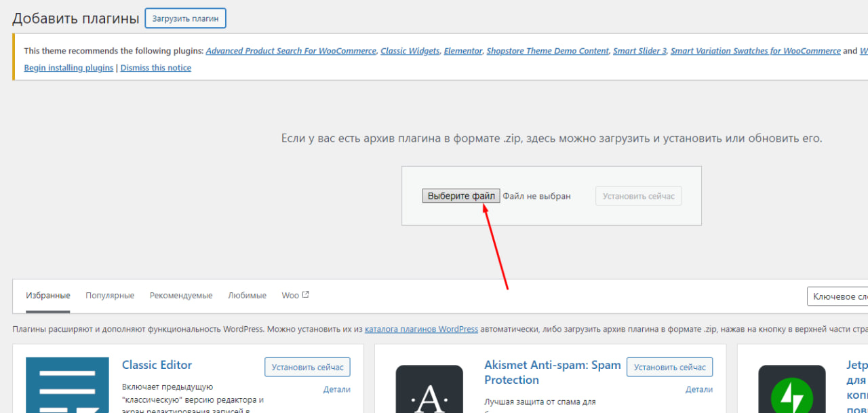Click the Выберите файл button
The image size is (868, 413).
tap(461, 196)
